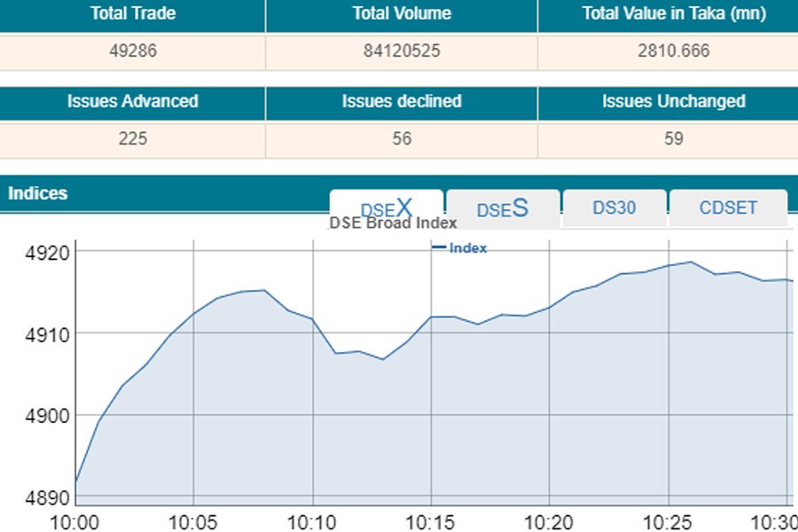The image size is (798, 532).
Task: Show the CDSET index chart tab
Action: tap(728, 208)
